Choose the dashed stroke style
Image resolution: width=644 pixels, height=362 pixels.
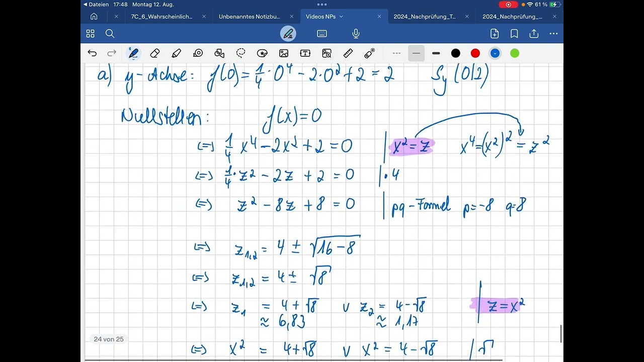[x=396, y=53]
